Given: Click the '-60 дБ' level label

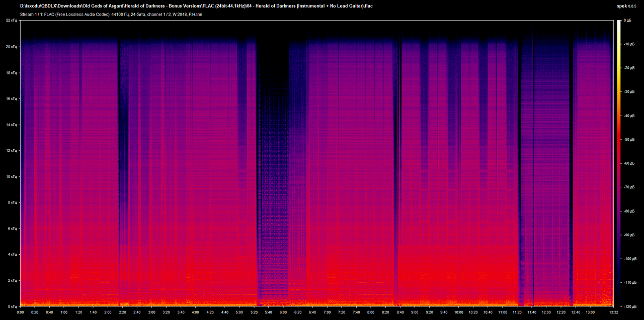Looking at the screenshot, I should (x=628, y=163).
